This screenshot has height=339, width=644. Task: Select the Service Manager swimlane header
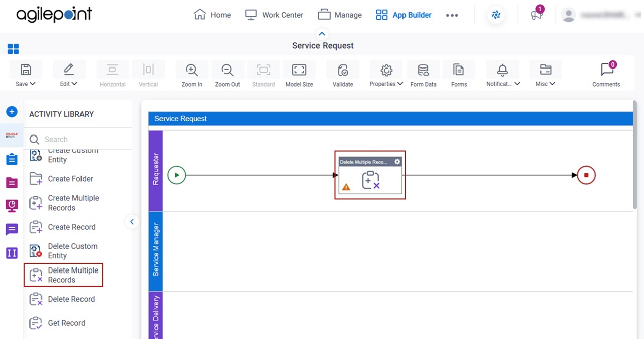coord(155,251)
